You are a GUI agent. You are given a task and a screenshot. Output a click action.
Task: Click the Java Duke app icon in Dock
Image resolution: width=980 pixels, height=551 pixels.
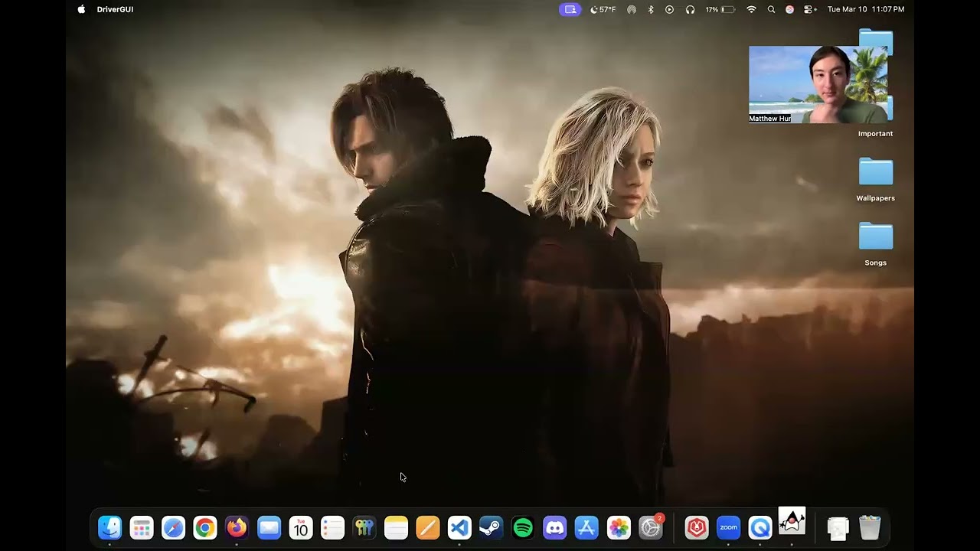[792, 522]
